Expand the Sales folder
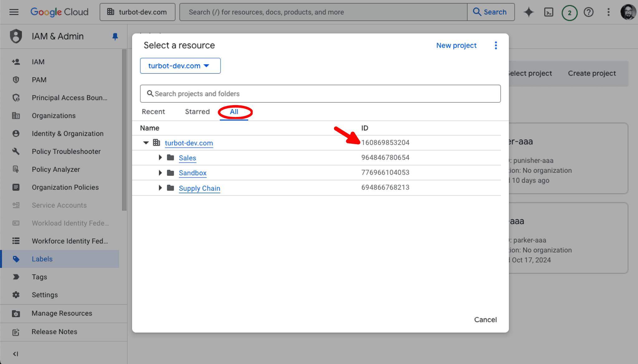This screenshot has width=638, height=364. coord(160,158)
